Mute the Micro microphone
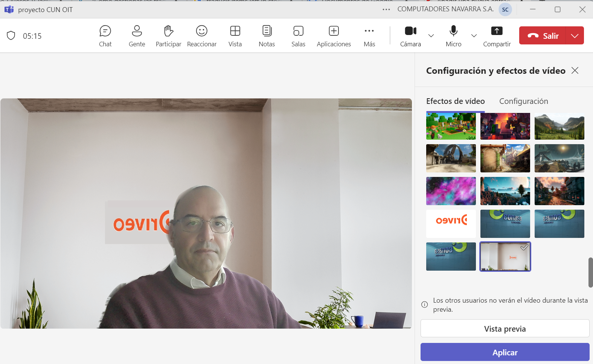This screenshot has height=364, width=593. [x=453, y=31]
